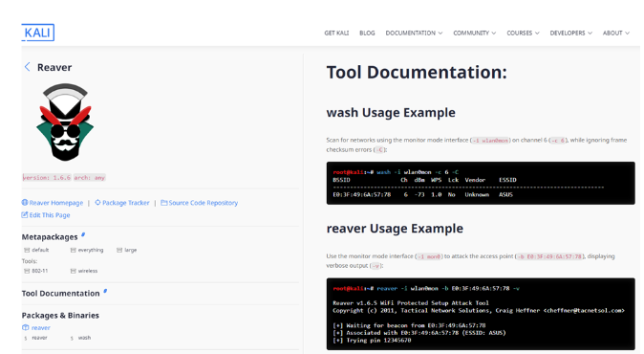Click the 'Trying pin 12345670' terminal line

372,341
